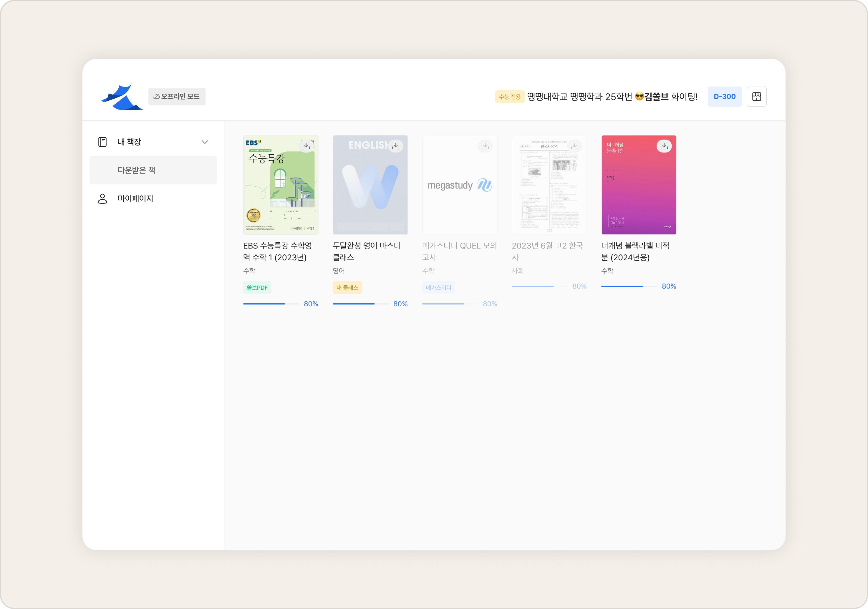868x609 pixels.
Task: Open megastudy cover thumbnail
Action: coord(460,185)
